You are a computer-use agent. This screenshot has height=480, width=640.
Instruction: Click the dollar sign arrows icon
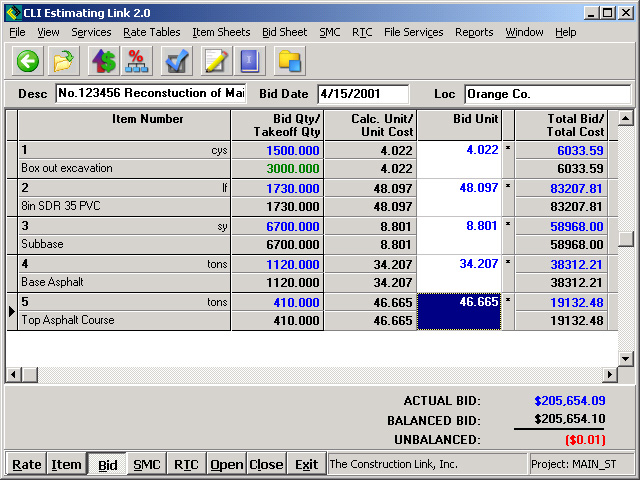coord(104,61)
